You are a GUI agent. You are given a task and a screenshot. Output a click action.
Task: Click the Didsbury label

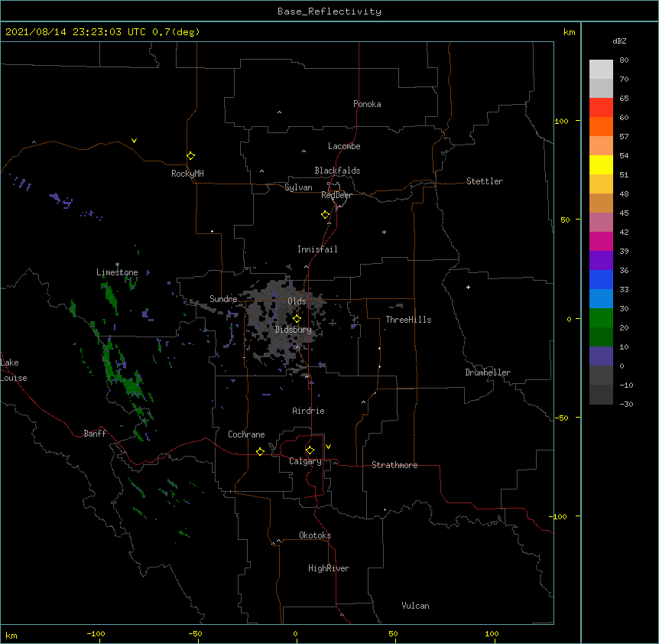point(294,330)
